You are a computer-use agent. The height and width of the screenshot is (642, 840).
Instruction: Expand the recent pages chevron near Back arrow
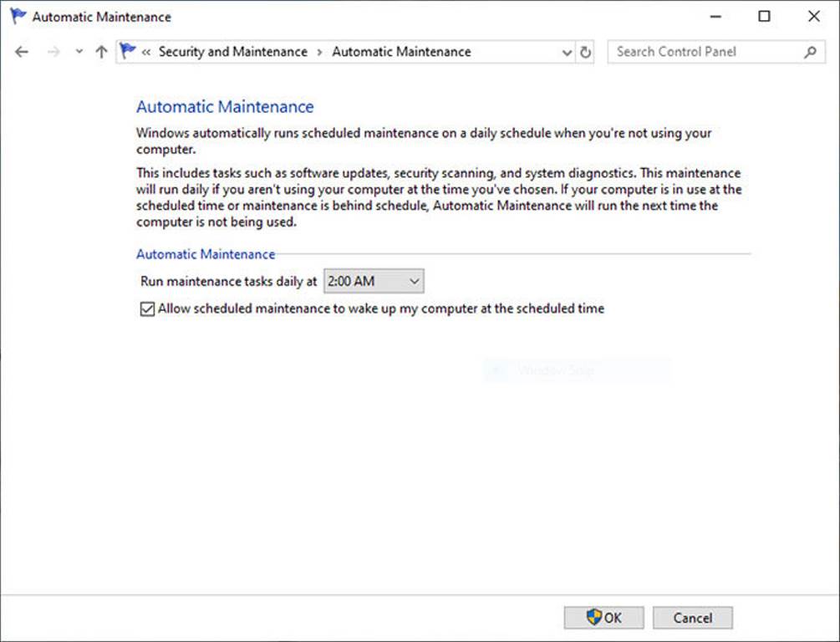pos(78,51)
